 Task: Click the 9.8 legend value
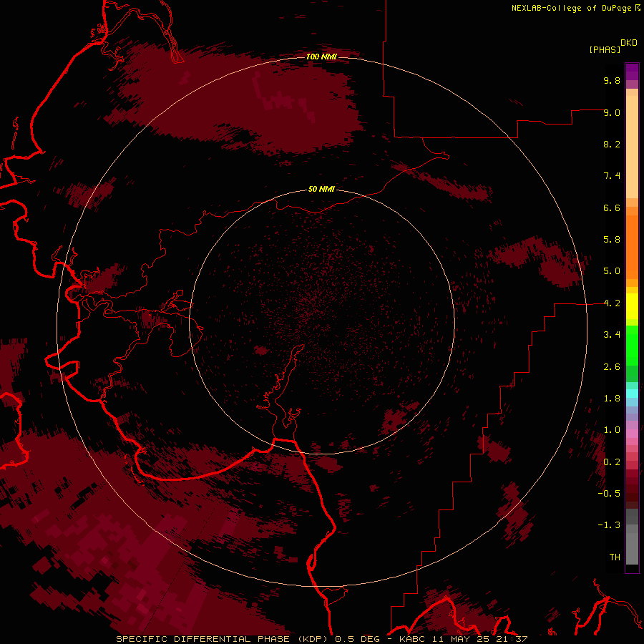(612, 80)
